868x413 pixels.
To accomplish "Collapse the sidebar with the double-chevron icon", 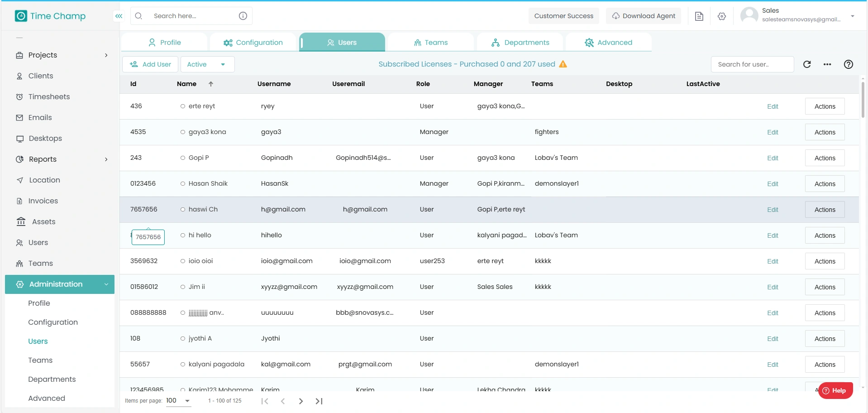I will click(119, 16).
